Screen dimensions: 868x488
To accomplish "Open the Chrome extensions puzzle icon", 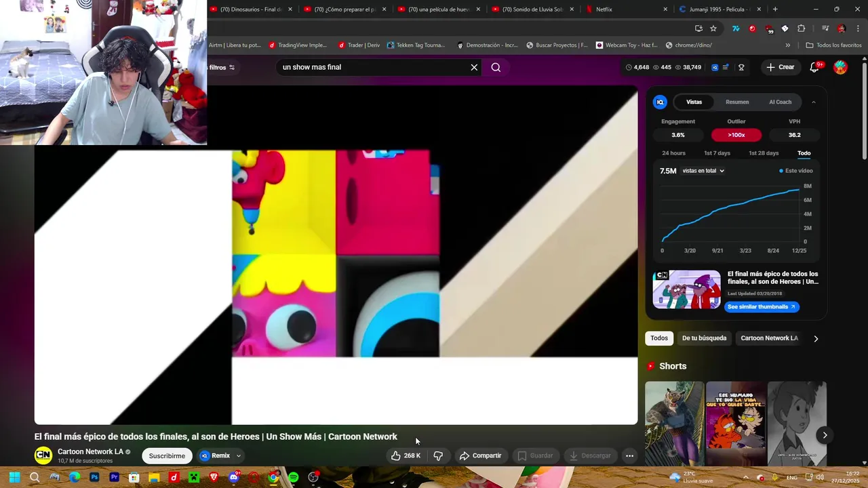I will pos(802,28).
